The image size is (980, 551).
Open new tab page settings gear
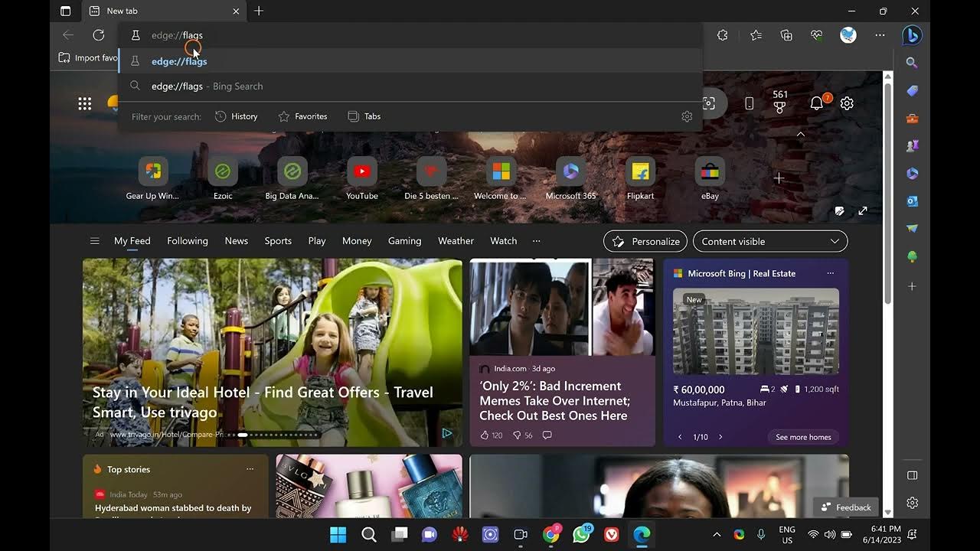click(x=847, y=103)
